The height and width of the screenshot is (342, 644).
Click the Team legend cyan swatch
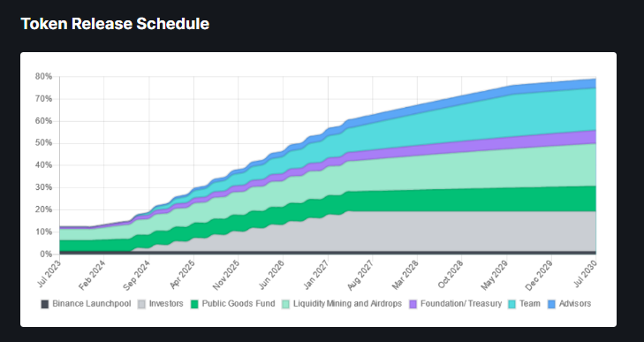pyautogui.click(x=511, y=304)
